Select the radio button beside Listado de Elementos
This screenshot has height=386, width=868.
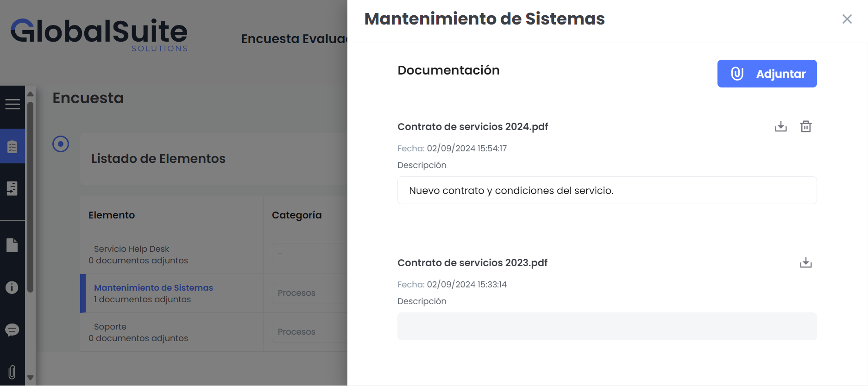61,144
